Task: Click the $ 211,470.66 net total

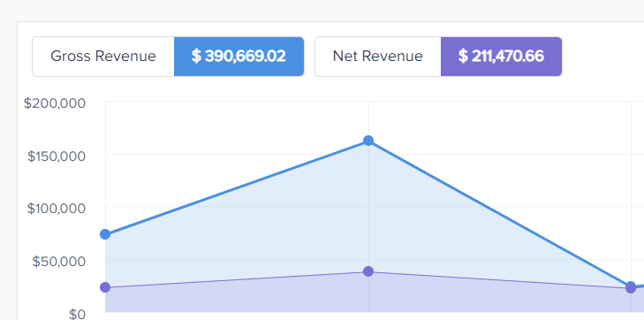Action: 501,57
